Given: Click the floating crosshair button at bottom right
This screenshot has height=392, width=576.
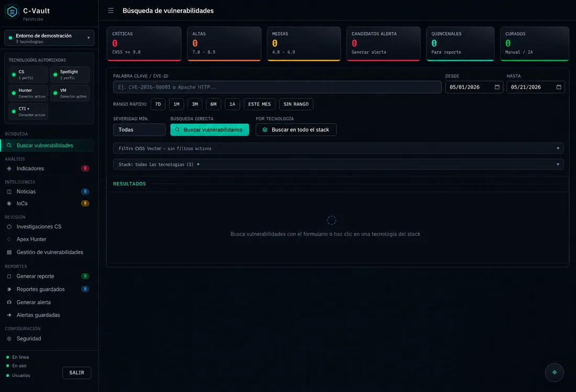Looking at the screenshot, I should [x=555, y=372].
